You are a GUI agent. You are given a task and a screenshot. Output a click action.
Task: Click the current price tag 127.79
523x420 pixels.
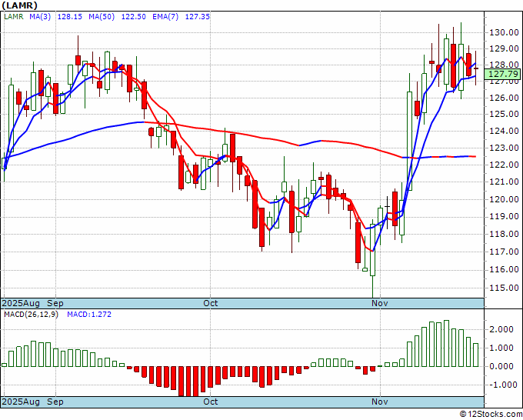pyautogui.click(x=503, y=74)
